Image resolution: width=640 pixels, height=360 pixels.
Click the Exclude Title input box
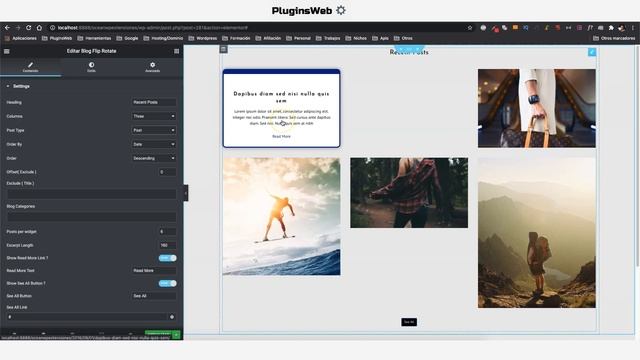[x=91, y=194]
